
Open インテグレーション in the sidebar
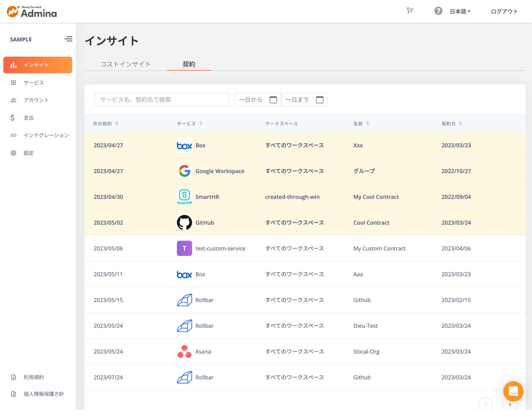(x=46, y=135)
